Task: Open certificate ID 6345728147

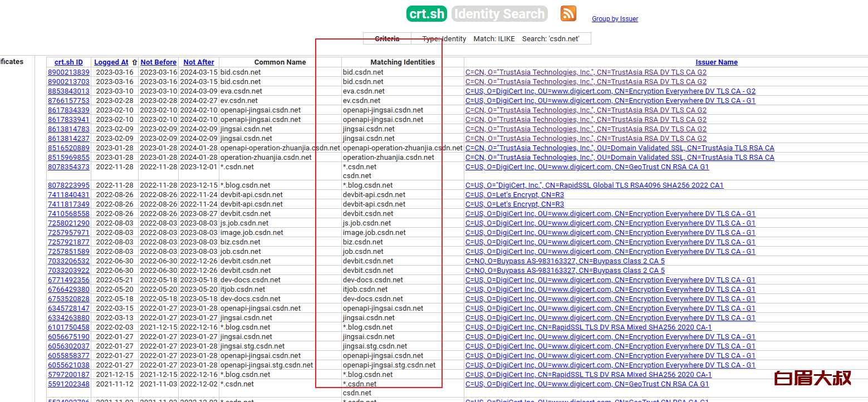Action: 68,308
